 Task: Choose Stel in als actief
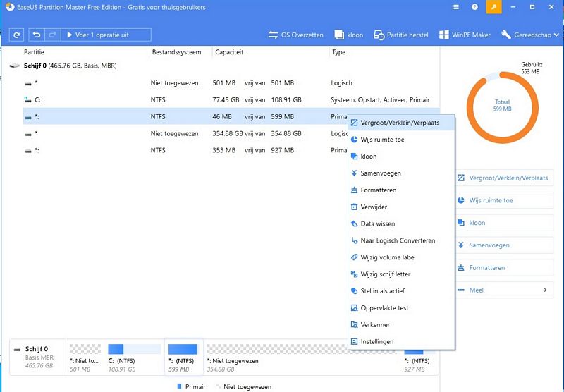(x=401, y=291)
